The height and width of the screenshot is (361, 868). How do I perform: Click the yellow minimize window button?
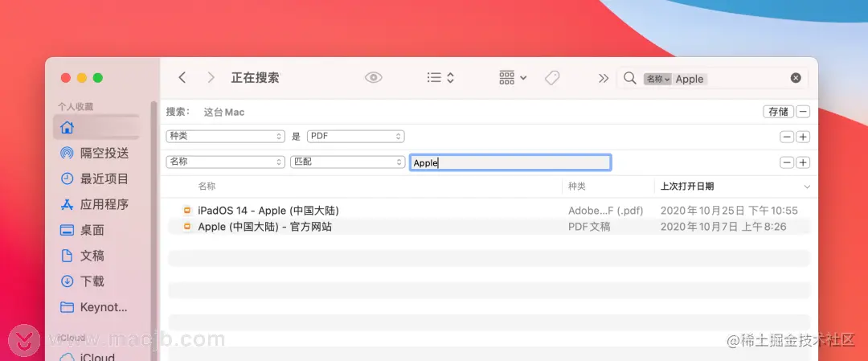82,78
